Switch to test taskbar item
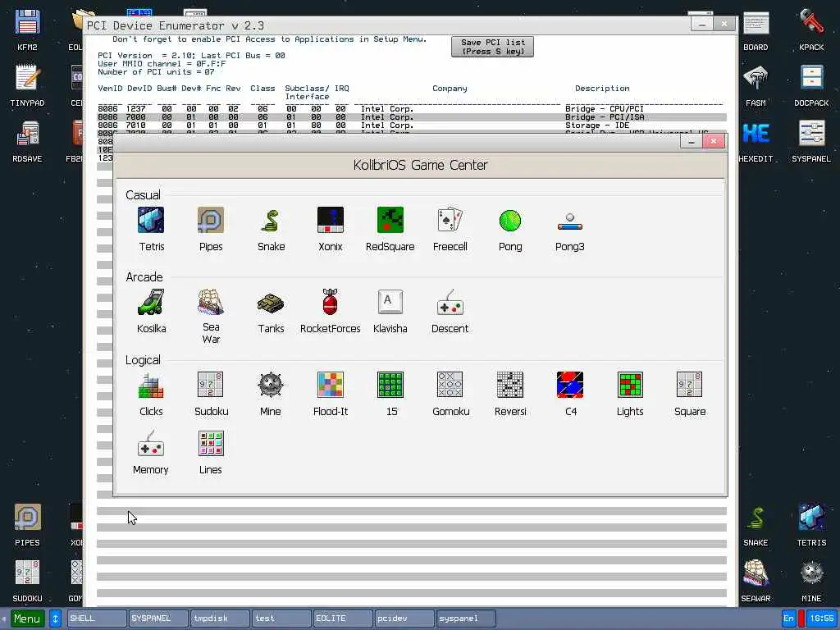 (x=281, y=619)
